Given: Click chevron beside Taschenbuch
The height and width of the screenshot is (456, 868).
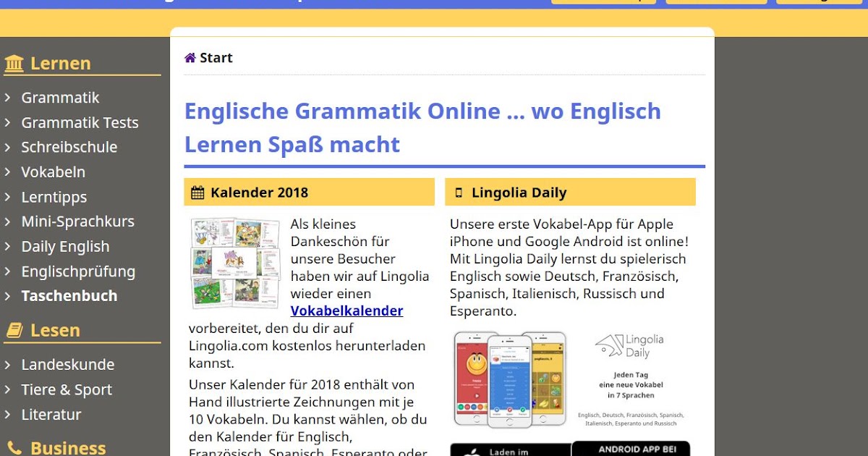Looking at the screenshot, I should (x=7, y=296).
